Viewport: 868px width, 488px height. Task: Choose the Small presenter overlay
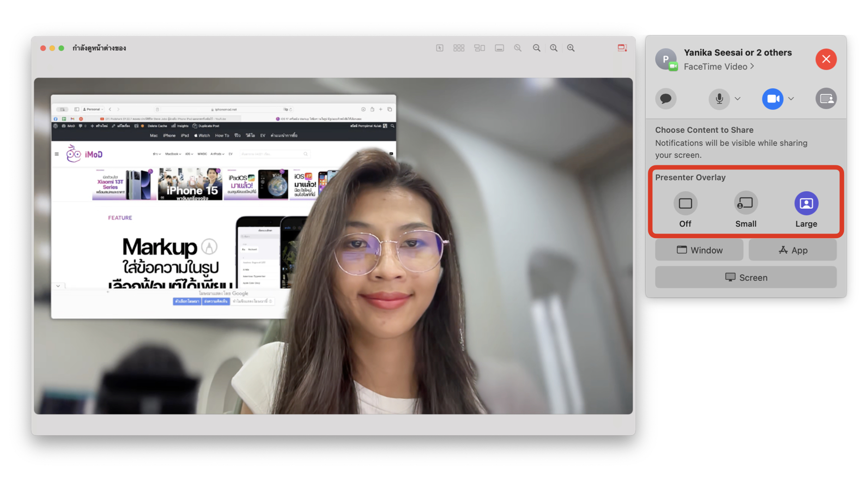(745, 204)
